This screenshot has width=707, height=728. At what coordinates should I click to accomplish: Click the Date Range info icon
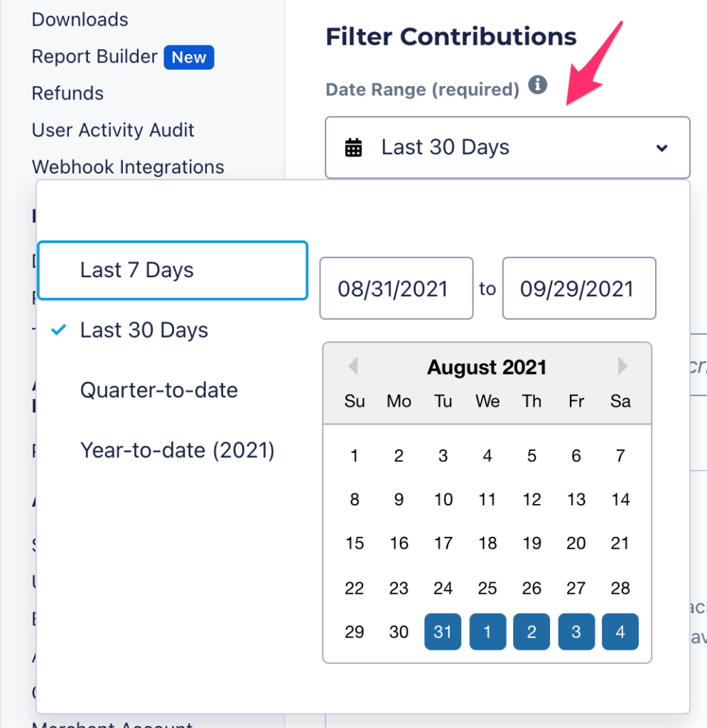click(x=538, y=86)
